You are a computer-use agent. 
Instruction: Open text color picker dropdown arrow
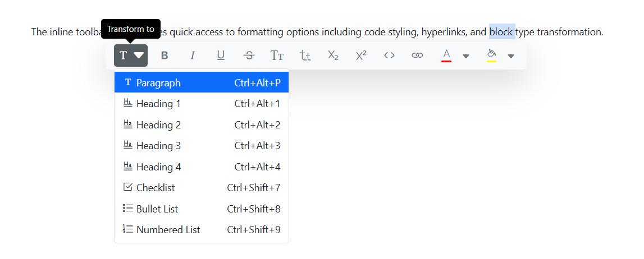[x=466, y=56]
